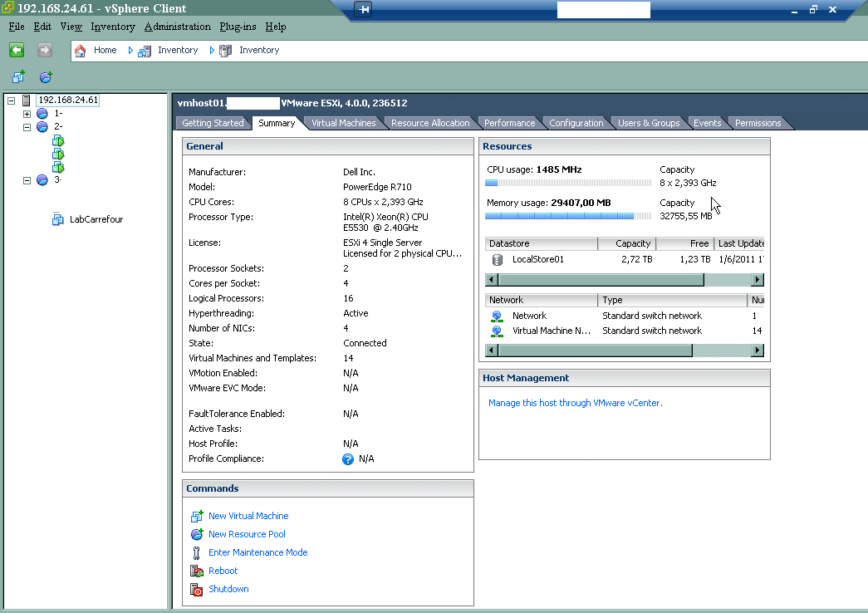Collapse resource pool 3 in inventory tree
The height and width of the screenshot is (613, 868).
click(27, 180)
